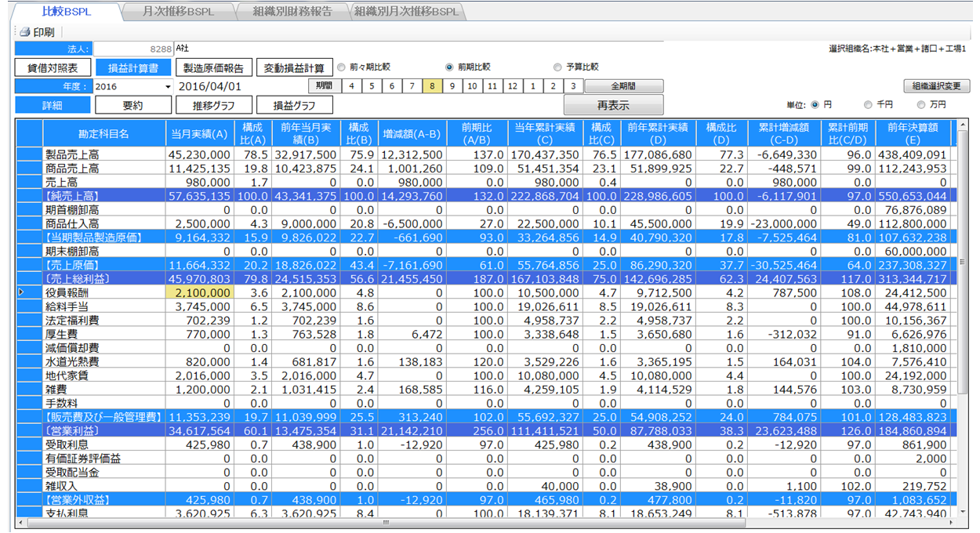Click the 役員報酬 row selector arrow

(x=21, y=292)
